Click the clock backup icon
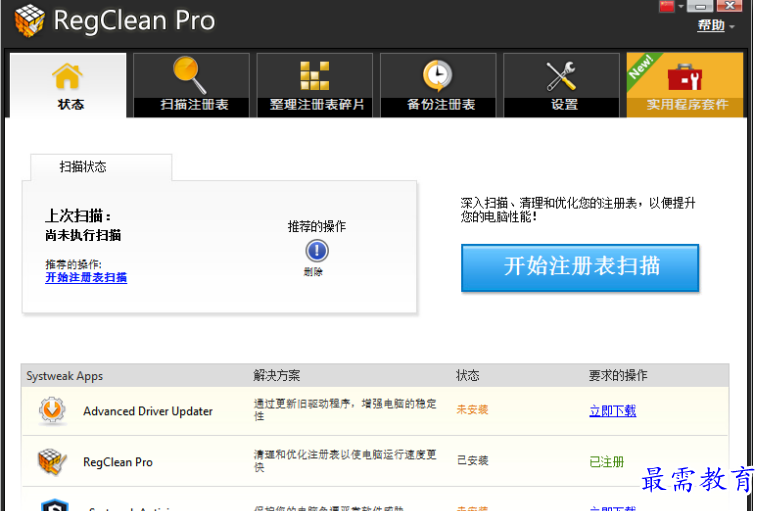Image resolution: width=763 pixels, height=511 pixels. coord(437,76)
